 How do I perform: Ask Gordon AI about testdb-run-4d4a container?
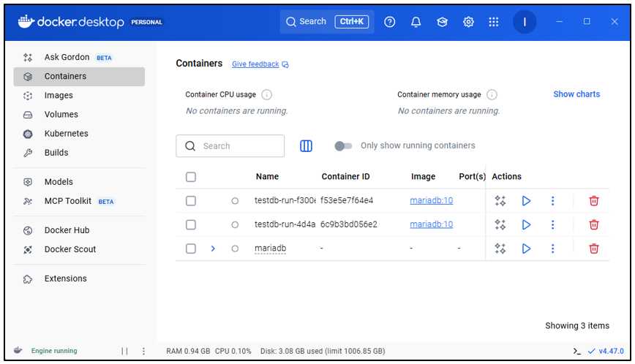[x=500, y=224]
